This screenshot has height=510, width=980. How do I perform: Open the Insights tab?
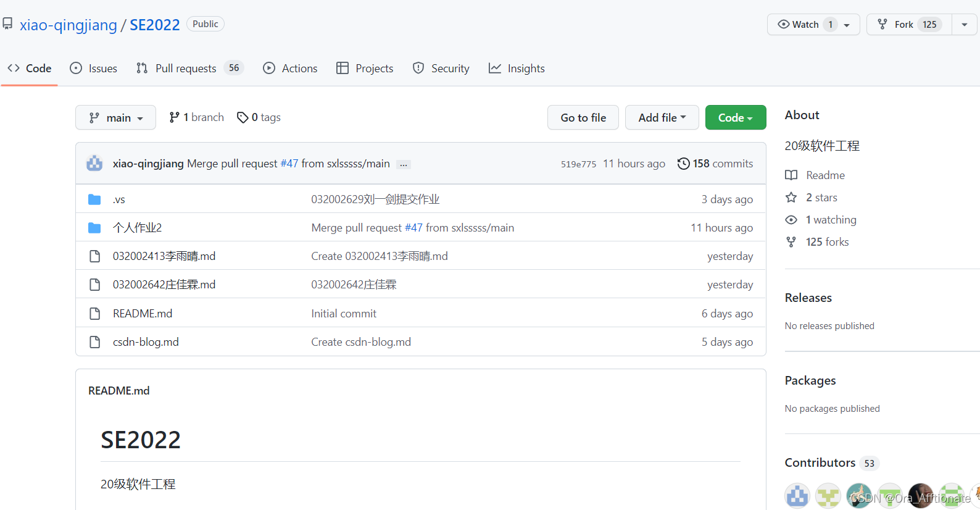point(517,69)
